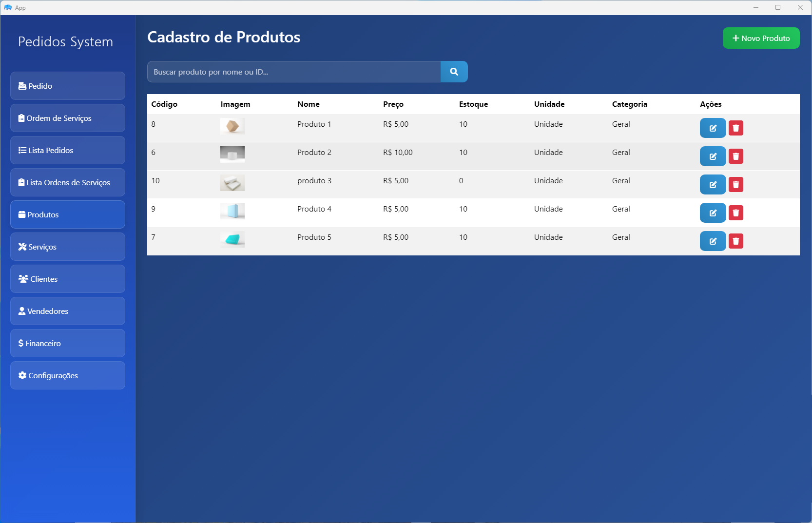The image size is (812, 523).
Task: Go to Ordem de Serviços section
Action: pyautogui.click(x=68, y=118)
